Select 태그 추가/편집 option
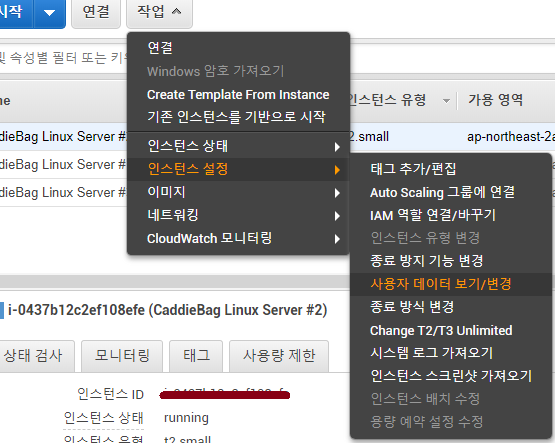 click(x=451, y=169)
